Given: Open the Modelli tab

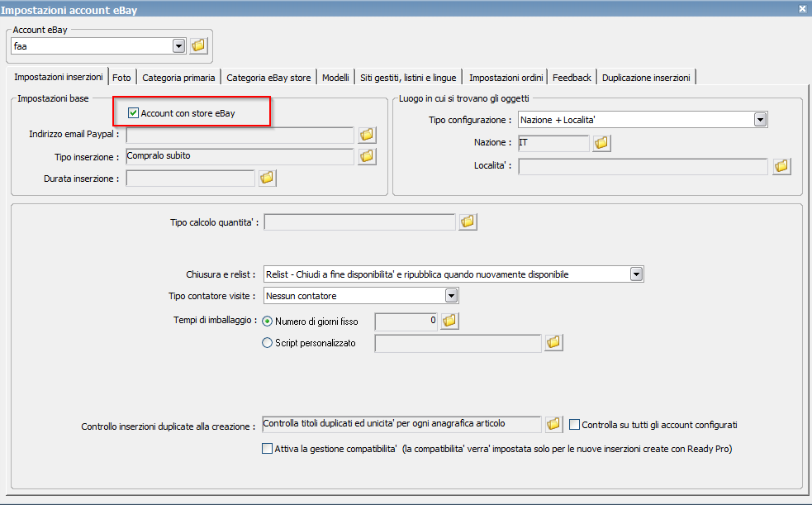Looking at the screenshot, I should click(x=335, y=78).
